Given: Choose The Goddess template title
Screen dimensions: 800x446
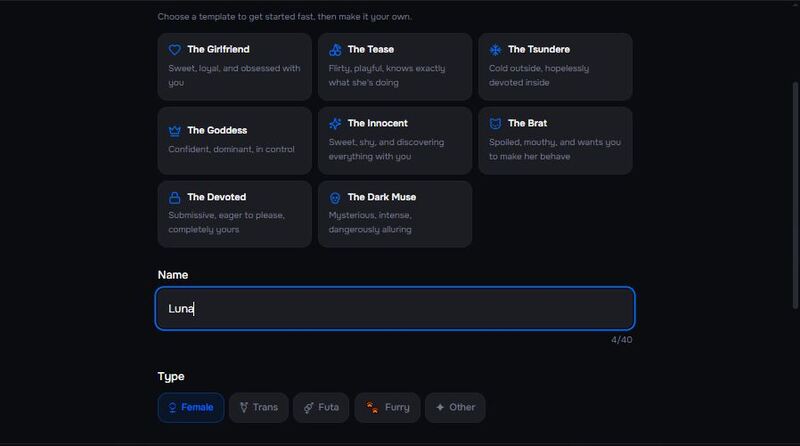Looking at the screenshot, I should (217, 131).
